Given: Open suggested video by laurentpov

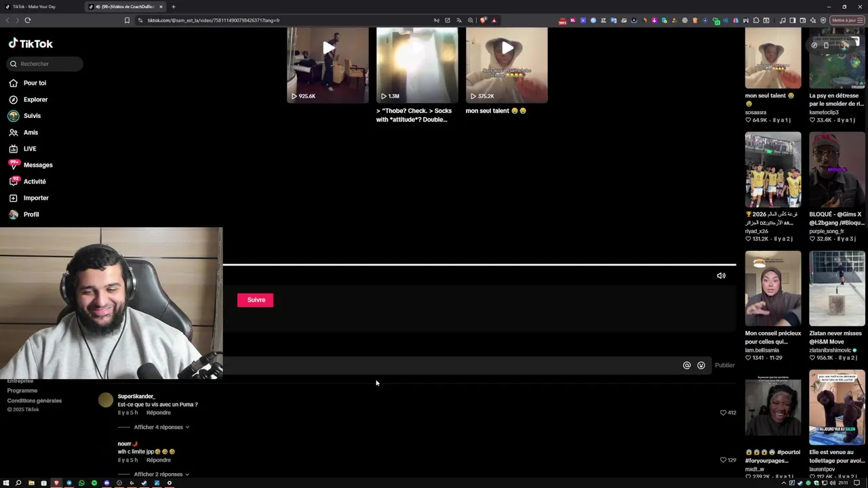Looking at the screenshot, I should pos(837,407).
